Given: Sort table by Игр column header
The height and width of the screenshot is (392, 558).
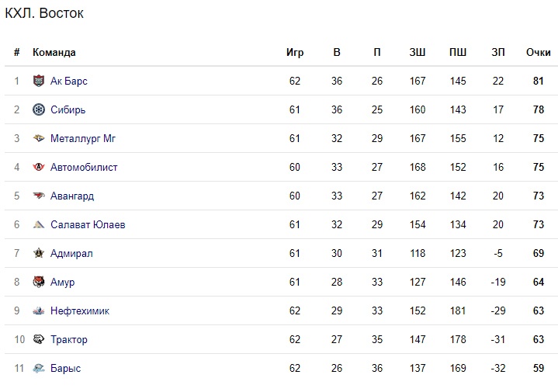Looking at the screenshot, I should (295, 52).
